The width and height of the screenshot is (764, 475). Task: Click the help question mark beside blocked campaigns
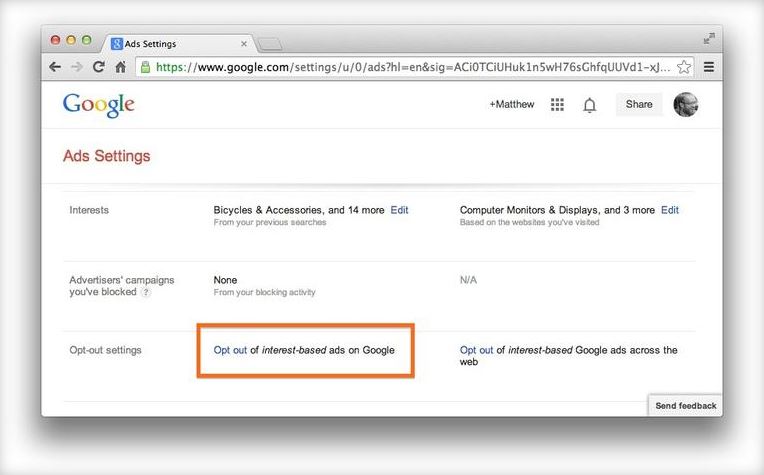click(x=146, y=292)
